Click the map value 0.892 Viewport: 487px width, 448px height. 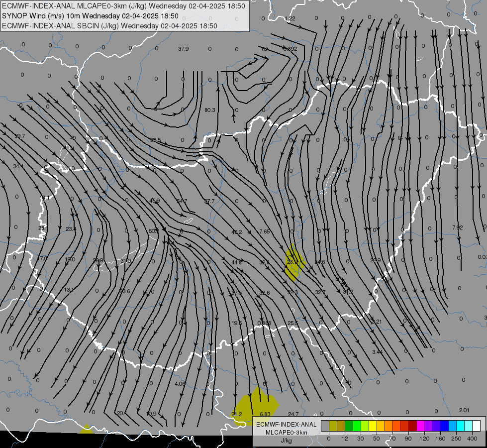[290, 49]
